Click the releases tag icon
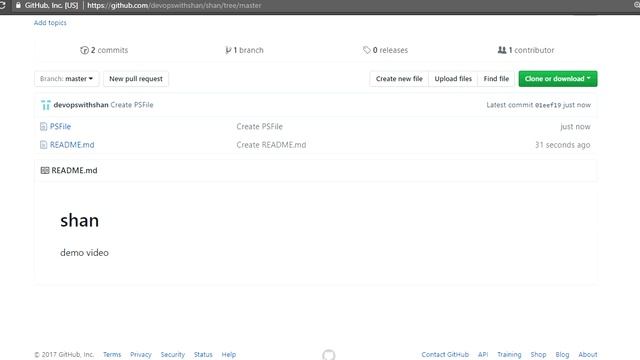Image resolution: width=640 pixels, height=360 pixels. coord(367,50)
